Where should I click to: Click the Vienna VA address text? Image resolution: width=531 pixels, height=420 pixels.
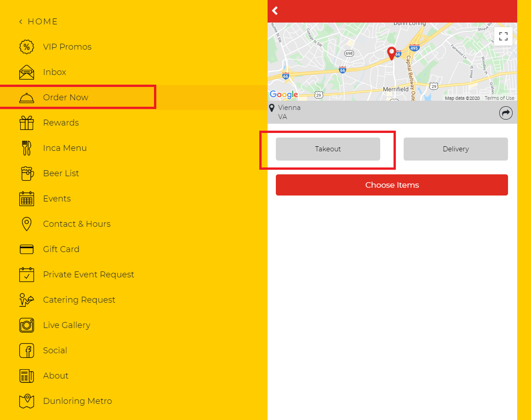(x=289, y=112)
